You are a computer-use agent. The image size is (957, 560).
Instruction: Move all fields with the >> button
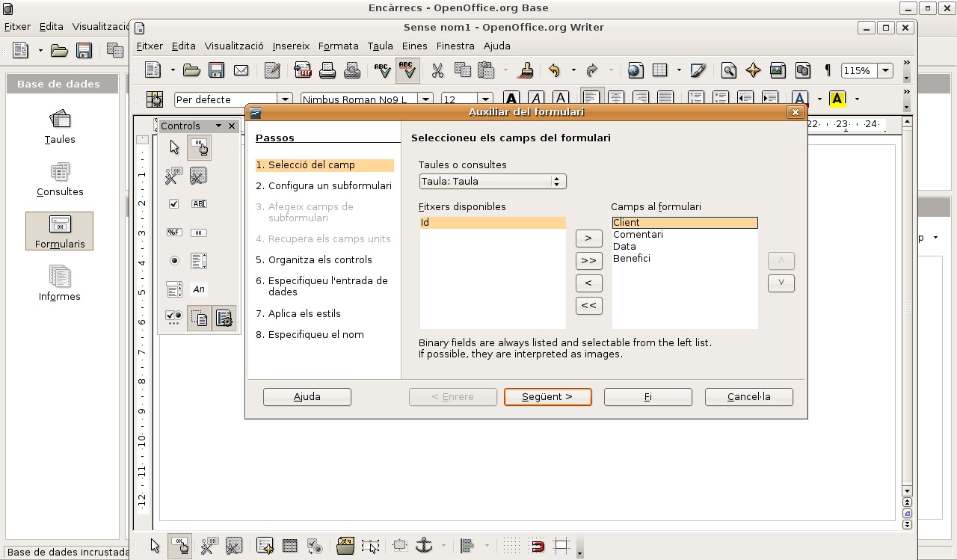[x=588, y=260]
